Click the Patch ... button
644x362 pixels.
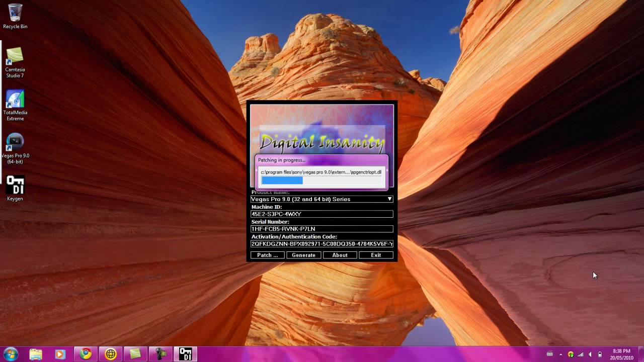268,255
